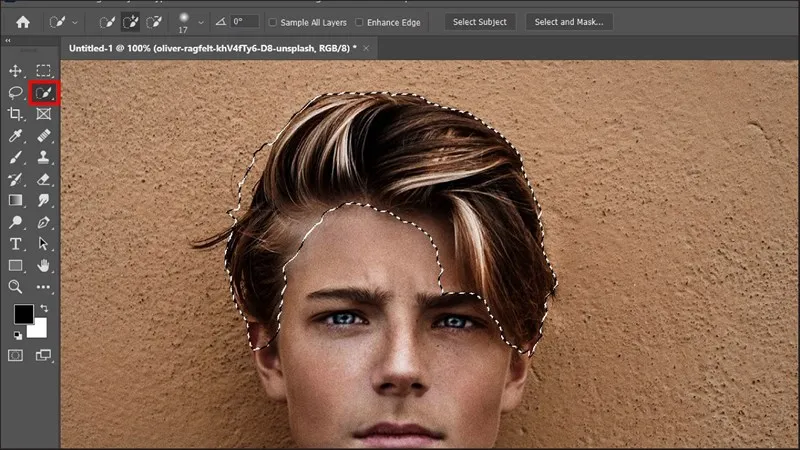
Task: Select the Zoom tool
Action: (x=16, y=287)
